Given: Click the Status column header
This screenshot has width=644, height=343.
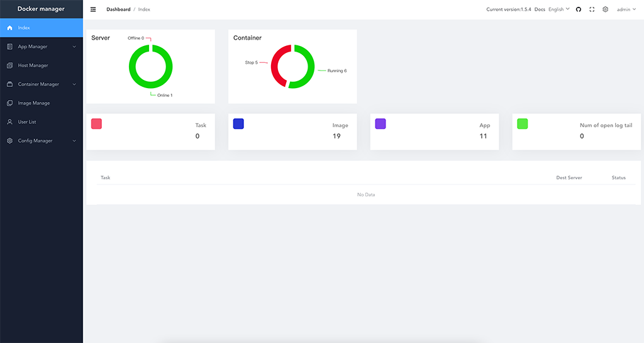Looking at the screenshot, I should pyautogui.click(x=619, y=178).
